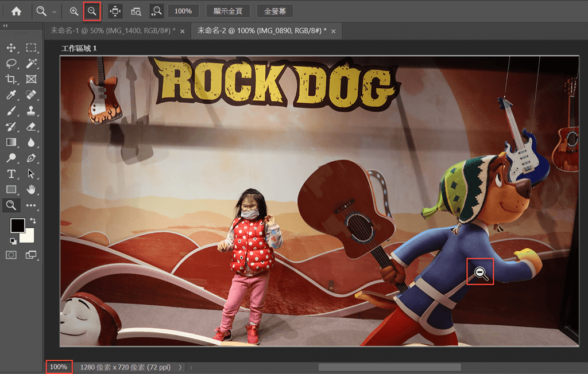Image resolution: width=588 pixels, height=374 pixels.
Task: Toggle zoom all windows option
Action: point(136,11)
